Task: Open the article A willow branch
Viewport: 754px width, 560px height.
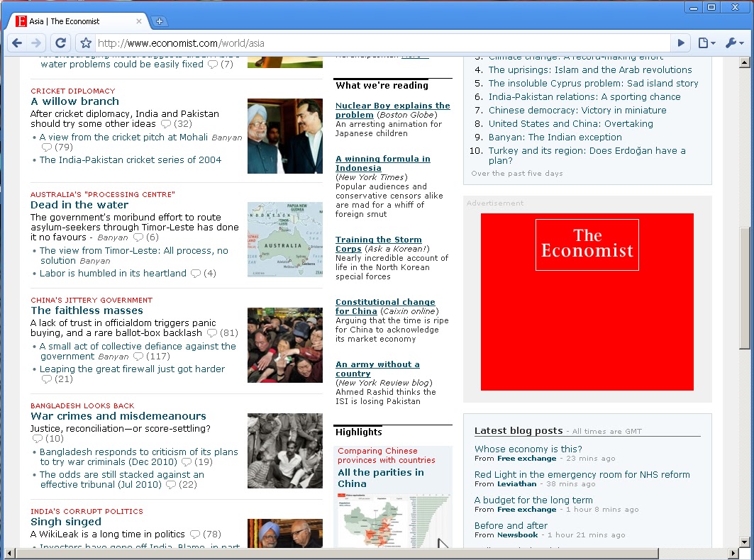Action: [x=74, y=101]
